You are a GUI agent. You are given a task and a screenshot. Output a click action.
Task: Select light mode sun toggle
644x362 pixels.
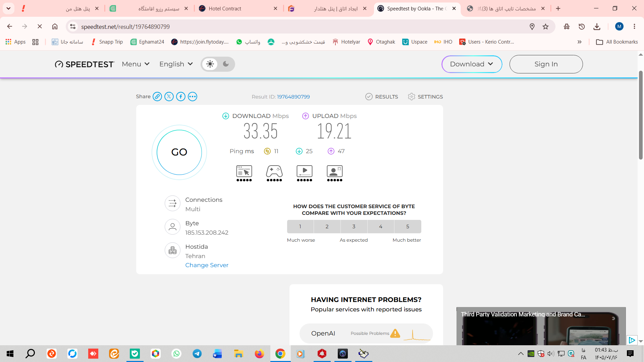[x=210, y=64]
